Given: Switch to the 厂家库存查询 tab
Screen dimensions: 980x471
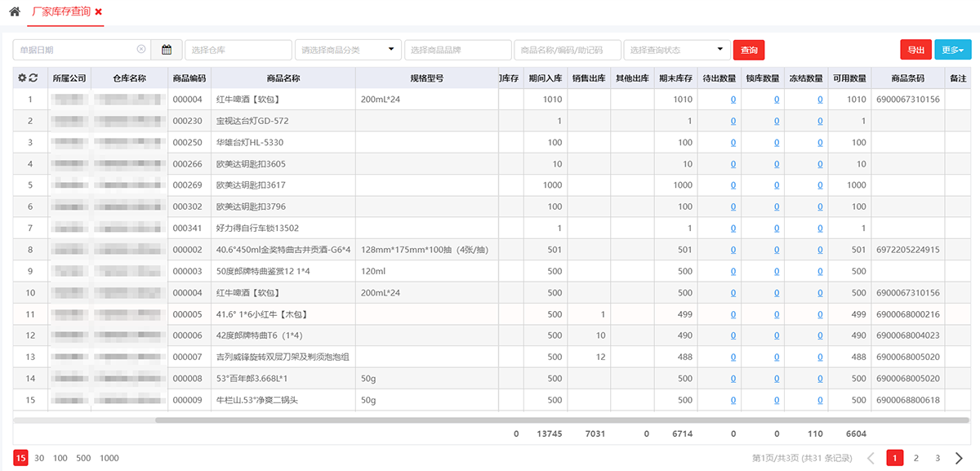Looking at the screenshot, I should click(60, 12).
